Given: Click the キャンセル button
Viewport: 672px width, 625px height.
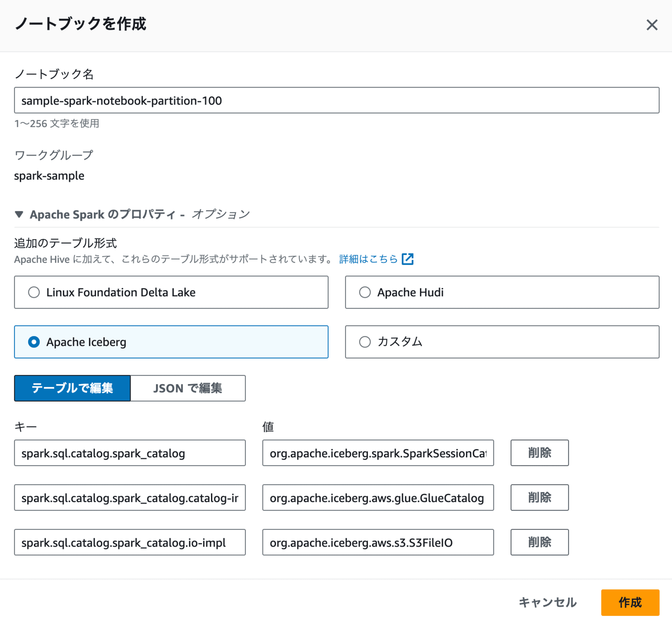Looking at the screenshot, I should 548,602.
